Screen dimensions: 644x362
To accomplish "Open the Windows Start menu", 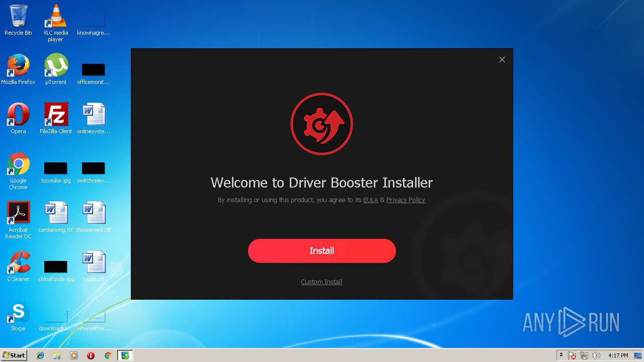I will [x=14, y=355].
